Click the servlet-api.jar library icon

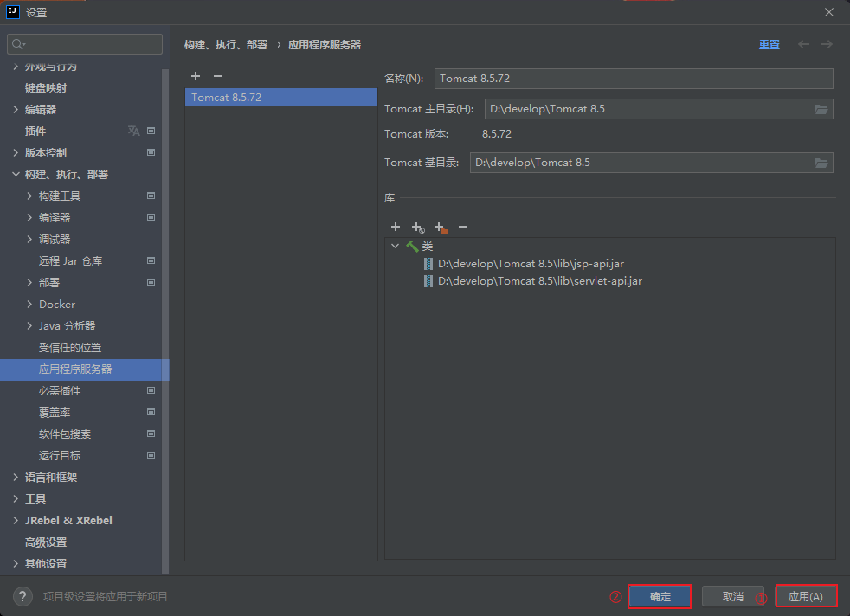(x=428, y=281)
